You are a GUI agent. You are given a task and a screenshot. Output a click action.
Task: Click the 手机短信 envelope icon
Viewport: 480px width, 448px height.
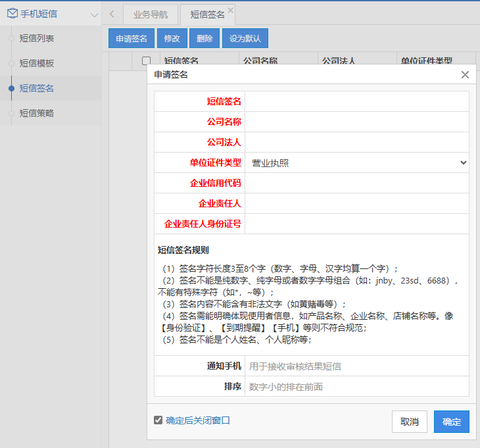(x=12, y=13)
